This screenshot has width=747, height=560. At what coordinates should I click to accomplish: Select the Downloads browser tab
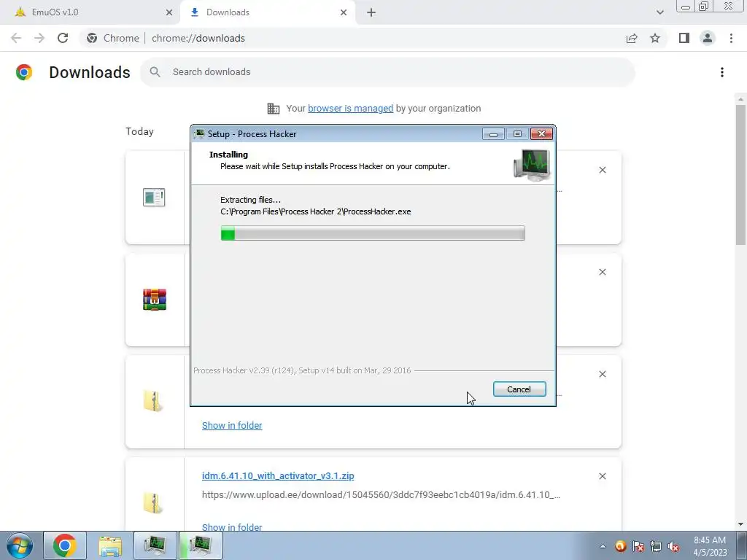tap(267, 12)
